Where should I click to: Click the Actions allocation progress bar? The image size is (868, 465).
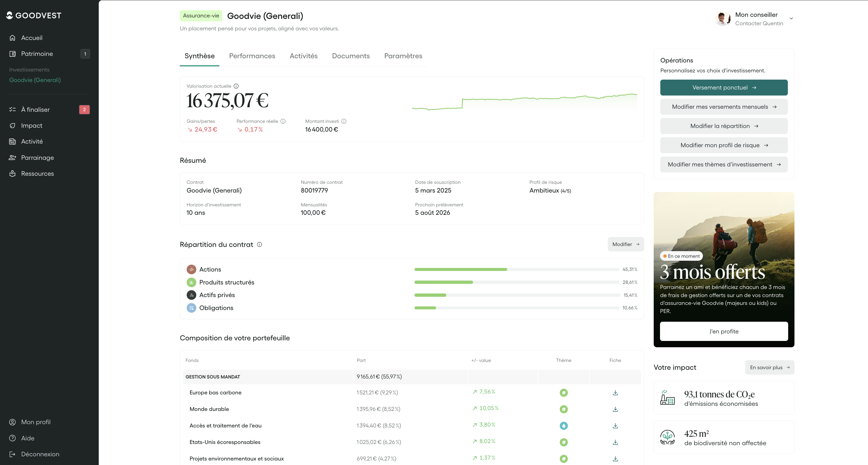(517, 269)
